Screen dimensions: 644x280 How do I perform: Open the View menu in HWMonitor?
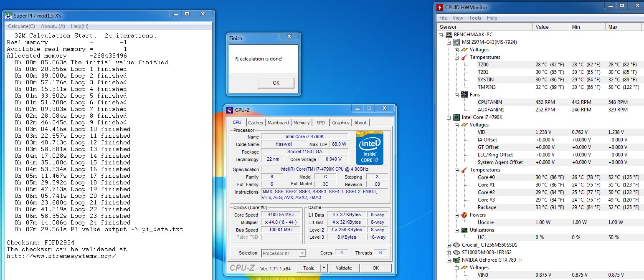pyautogui.click(x=458, y=18)
